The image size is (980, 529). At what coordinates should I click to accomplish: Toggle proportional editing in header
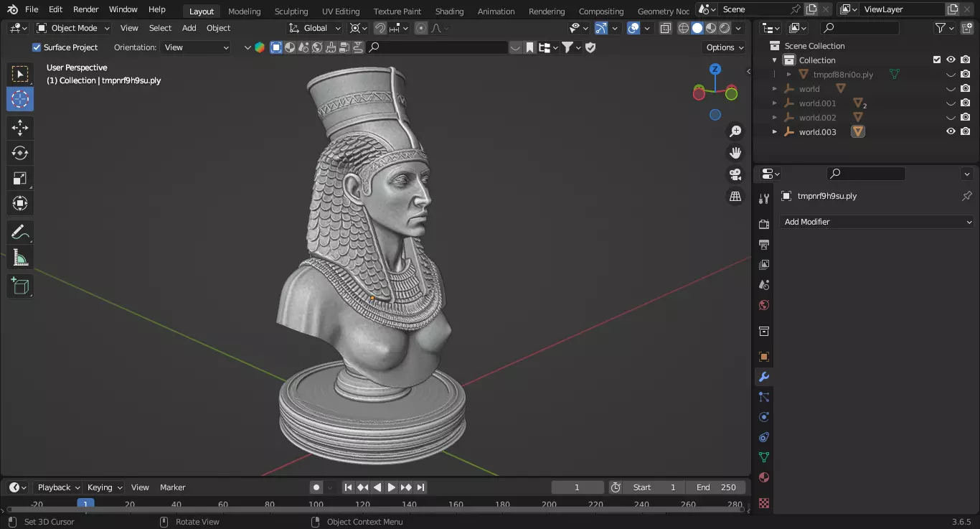421,28
